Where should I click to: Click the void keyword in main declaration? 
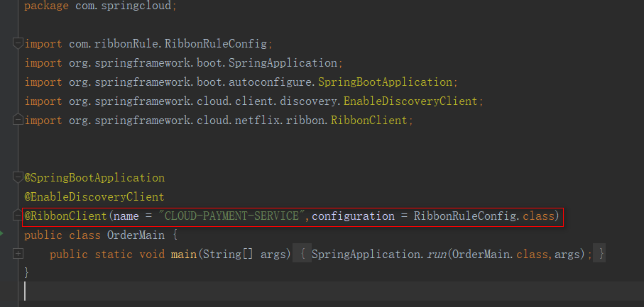click(151, 255)
